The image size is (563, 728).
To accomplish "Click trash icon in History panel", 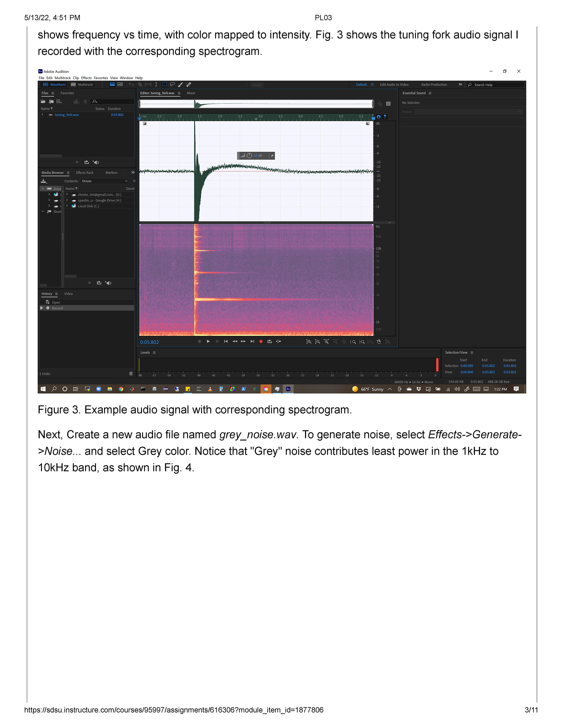I will coord(131,374).
